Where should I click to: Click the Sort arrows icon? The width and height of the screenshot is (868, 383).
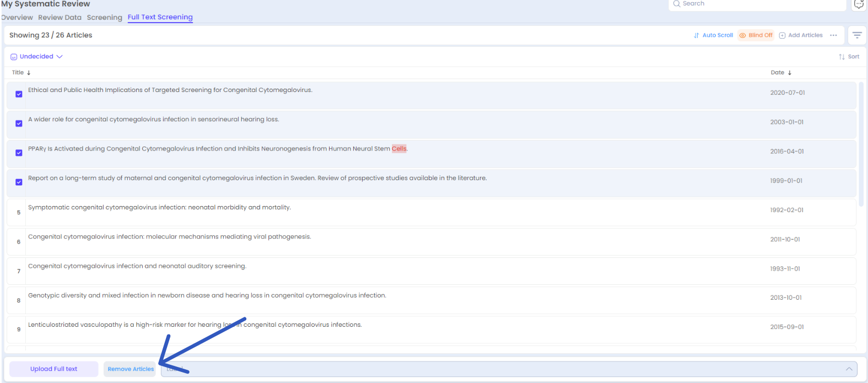tap(842, 57)
